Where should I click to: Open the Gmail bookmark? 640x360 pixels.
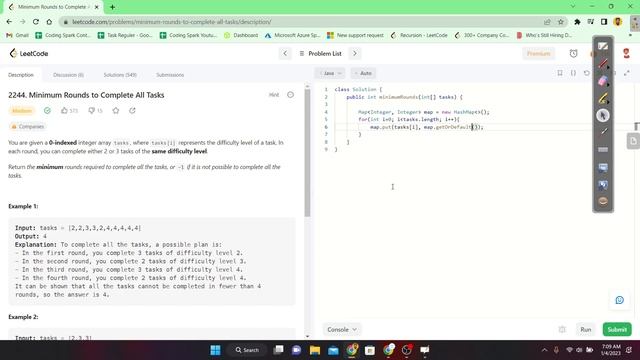18,36
